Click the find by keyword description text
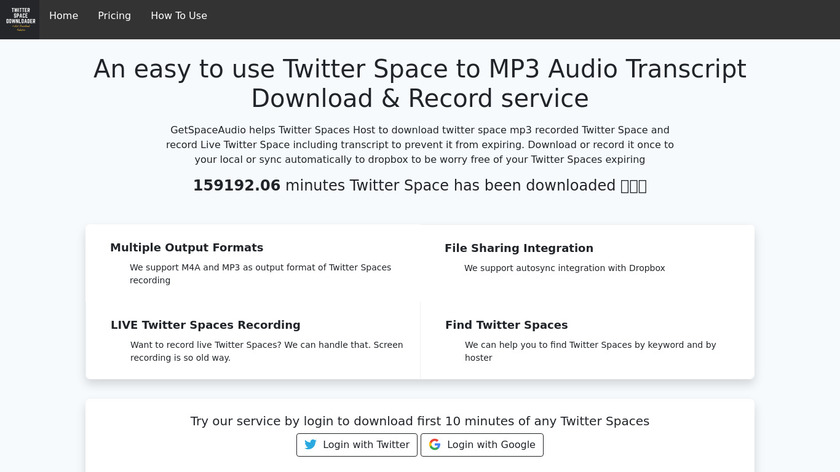 (590, 351)
